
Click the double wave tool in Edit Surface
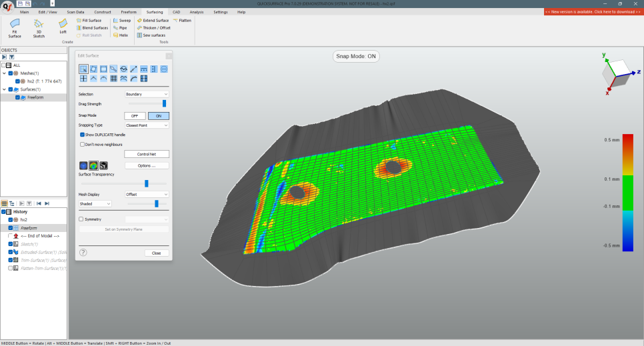pyautogui.click(x=123, y=79)
